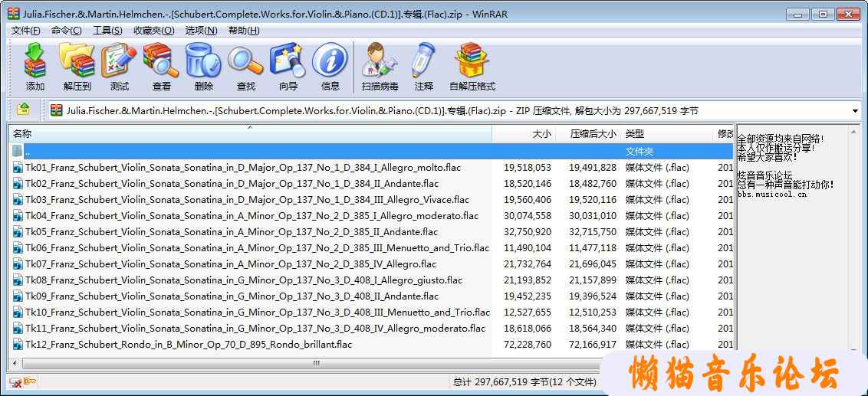Select Tk09 Andante D_408 file
868x396 pixels.
click(371, 296)
